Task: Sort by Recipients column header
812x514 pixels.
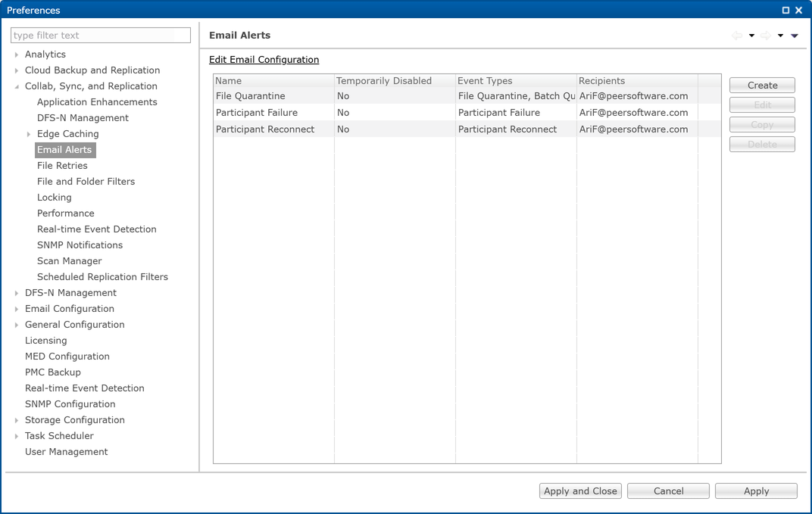Action: coord(638,81)
